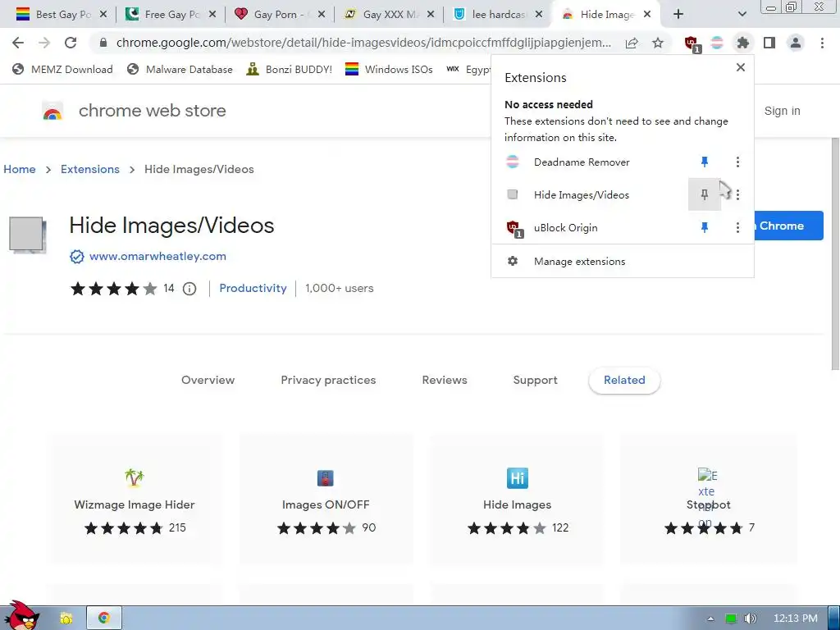Click the taskbar clock 12:13 PM

[x=796, y=619]
